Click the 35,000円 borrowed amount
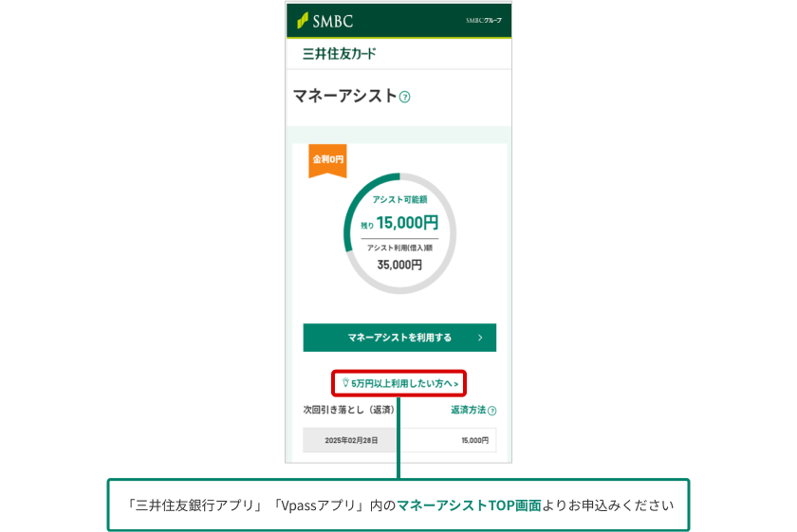The image size is (797, 532). pyautogui.click(x=399, y=265)
